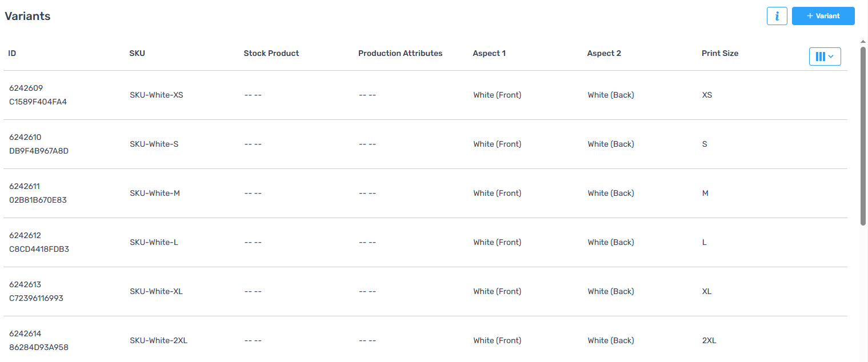The width and height of the screenshot is (868, 362).
Task: Click the Aspect 2 column header
Action: point(604,53)
